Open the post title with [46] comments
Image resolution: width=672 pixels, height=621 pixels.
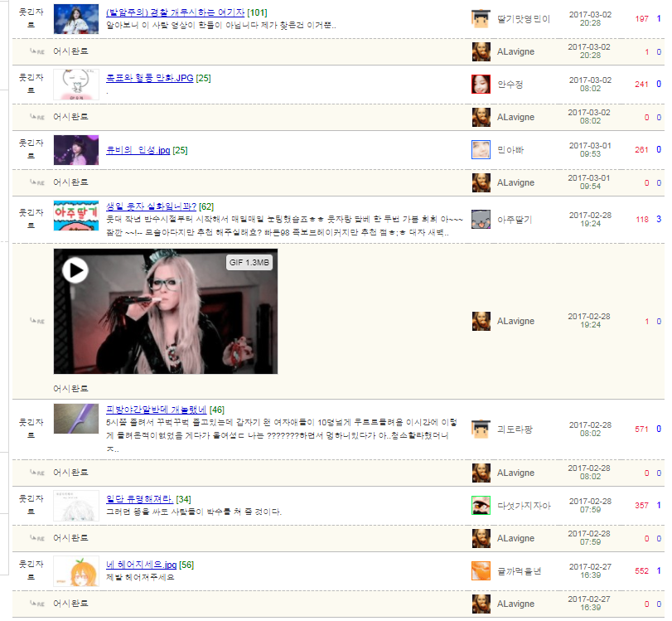(156, 410)
